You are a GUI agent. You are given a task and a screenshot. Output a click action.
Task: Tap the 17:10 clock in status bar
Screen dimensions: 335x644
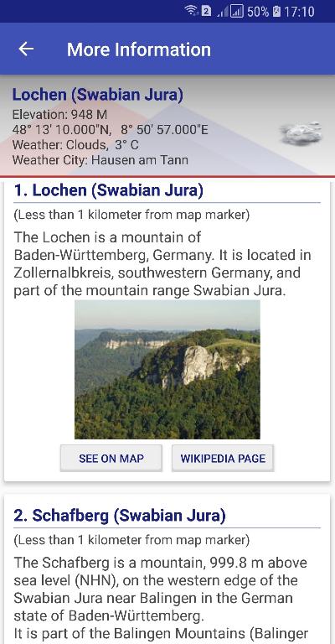click(299, 12)
